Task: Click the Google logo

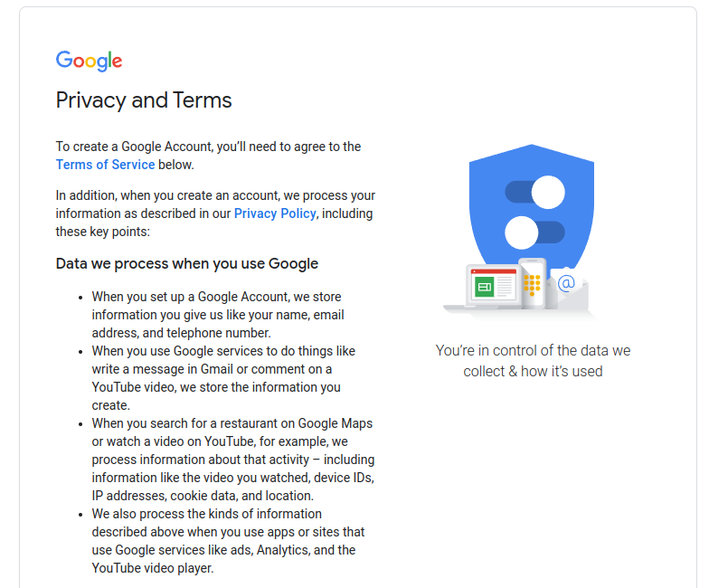Action: coord(89,61)
